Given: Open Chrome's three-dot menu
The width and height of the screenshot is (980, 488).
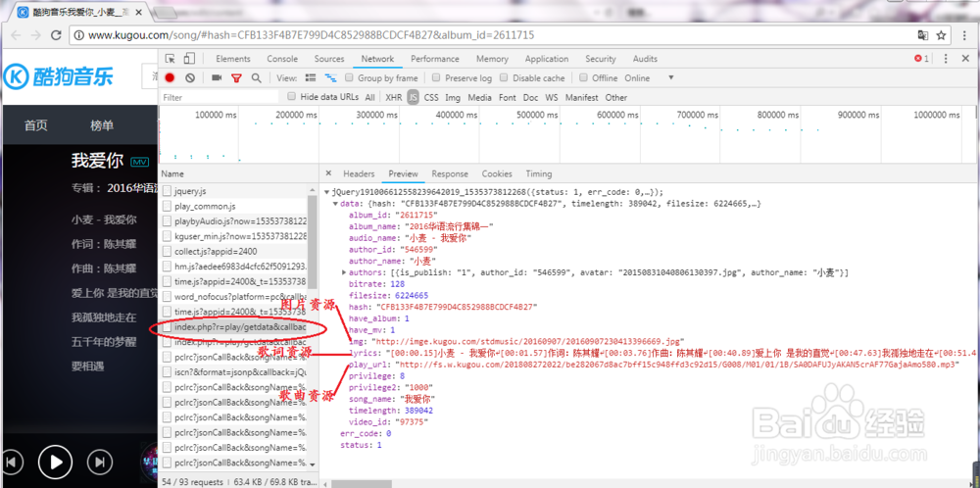Looking at the screenshot, I should click(963, 35).
